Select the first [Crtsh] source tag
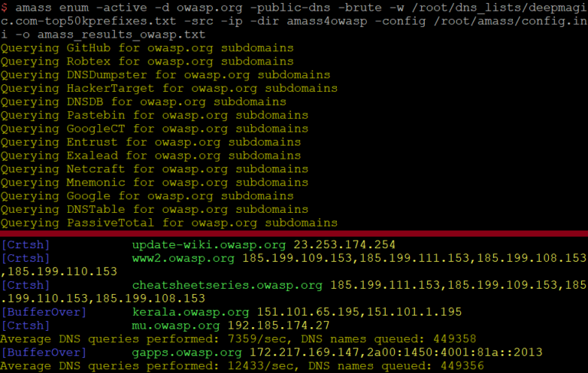The image size is (588, 373). 25,245
